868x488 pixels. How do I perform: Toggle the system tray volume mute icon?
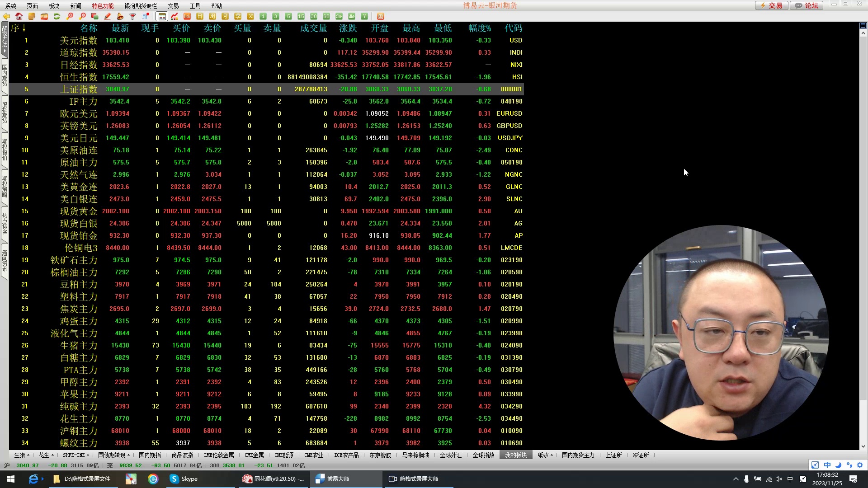pos(778,479)
